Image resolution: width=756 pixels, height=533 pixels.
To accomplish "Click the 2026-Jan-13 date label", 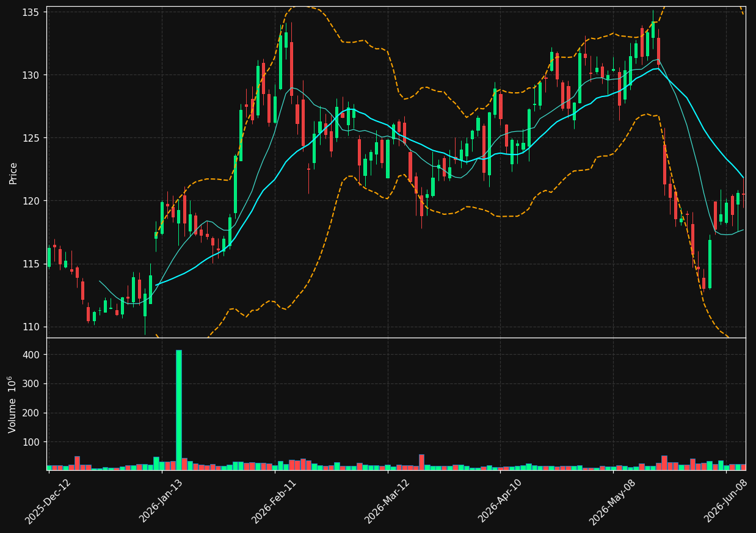I will [x=162, y=501].
